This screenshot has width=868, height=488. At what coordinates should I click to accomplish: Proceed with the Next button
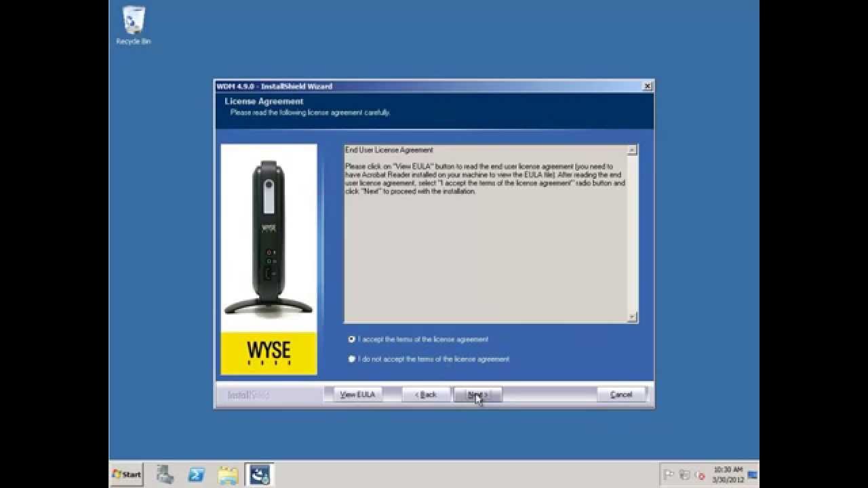(x=477, y=394)
